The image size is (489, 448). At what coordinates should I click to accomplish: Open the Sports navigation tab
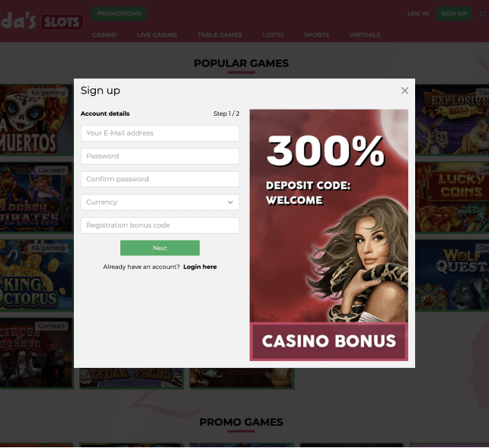(x=316, y=35)
